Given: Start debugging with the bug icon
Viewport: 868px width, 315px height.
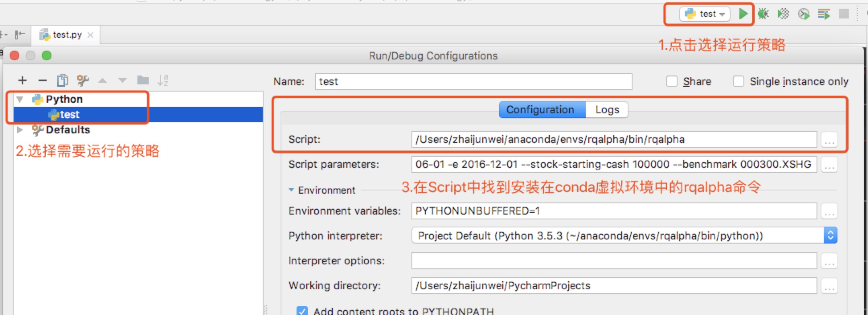Looking at the screenshot, I should (x=763, y=14).
